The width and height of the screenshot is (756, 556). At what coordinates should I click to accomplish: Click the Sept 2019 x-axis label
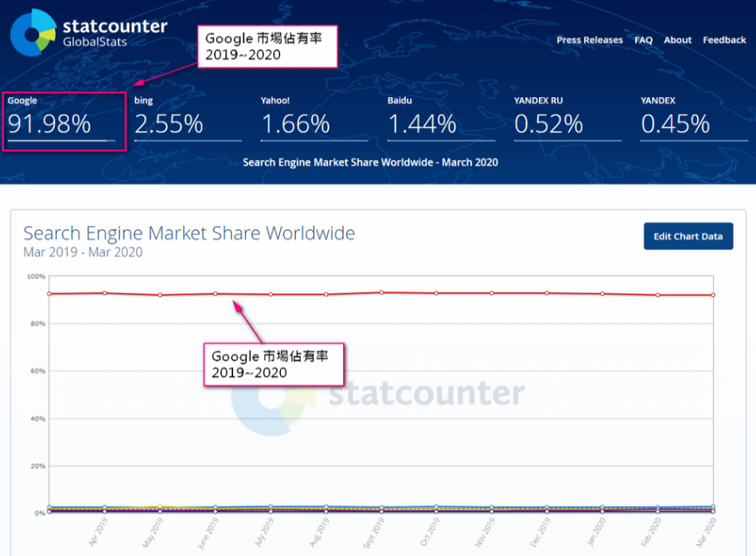[374, 533]
